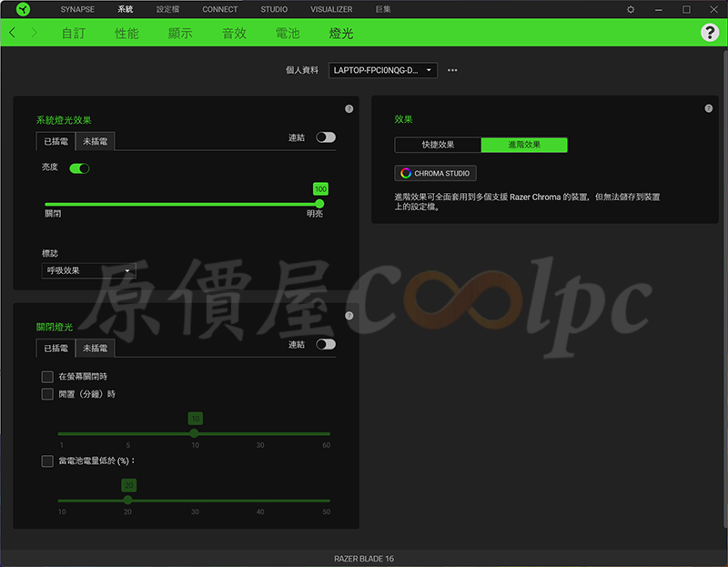Viewport: 728px width, 567px height.
Task: Select 未插電 tab in 系統燈光效果
Action: click(96, 141)
